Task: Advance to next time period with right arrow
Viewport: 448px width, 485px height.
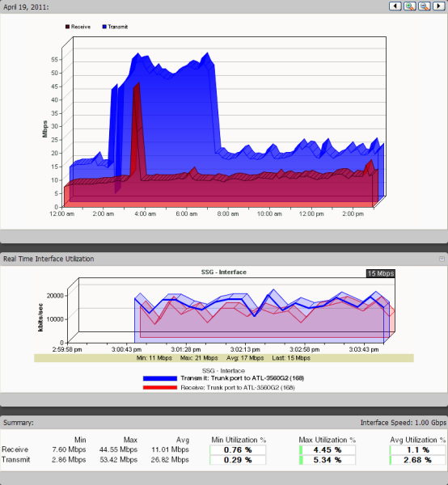Action: pos(439,6)
